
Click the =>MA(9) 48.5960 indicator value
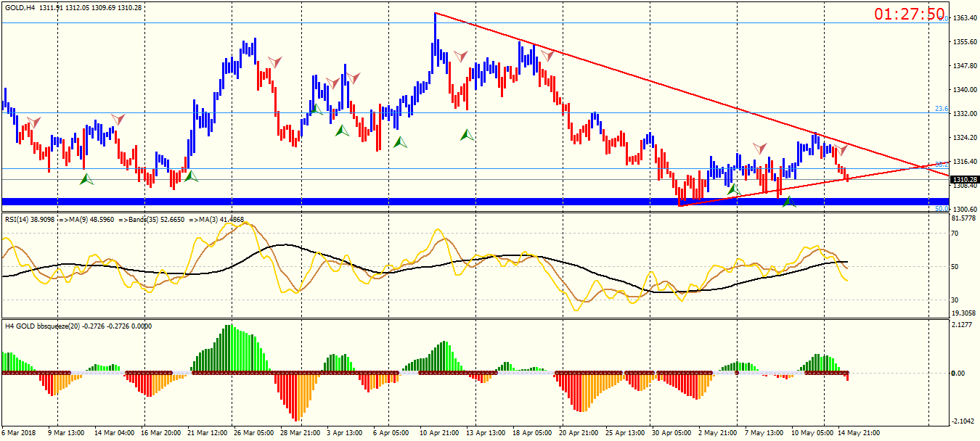tap(86, 218)
